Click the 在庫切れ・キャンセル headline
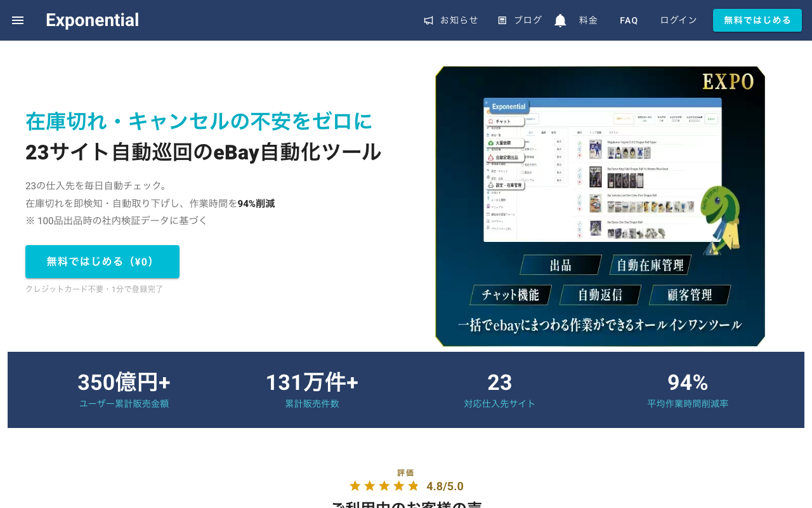812x508 pixels. [x=199, y=121]
